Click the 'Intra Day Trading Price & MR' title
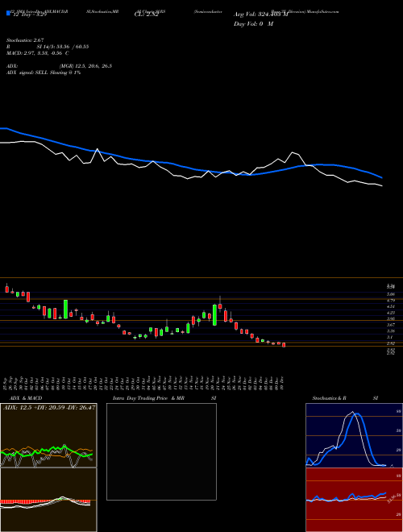Image resolution: width=403 pixels, height=532 pixels. coord(149,398)
